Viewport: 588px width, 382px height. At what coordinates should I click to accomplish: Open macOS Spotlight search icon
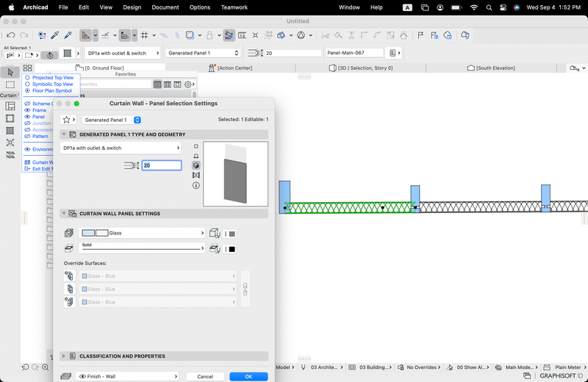(x=489, y=7)
